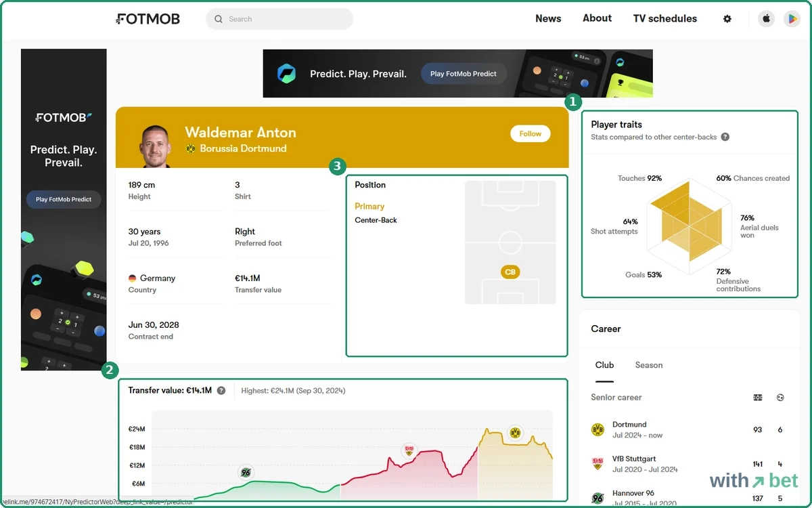Screen dimensions: 812x508
Task: Click the 64% Shot attempts label
Action: (x=614, y=226)
